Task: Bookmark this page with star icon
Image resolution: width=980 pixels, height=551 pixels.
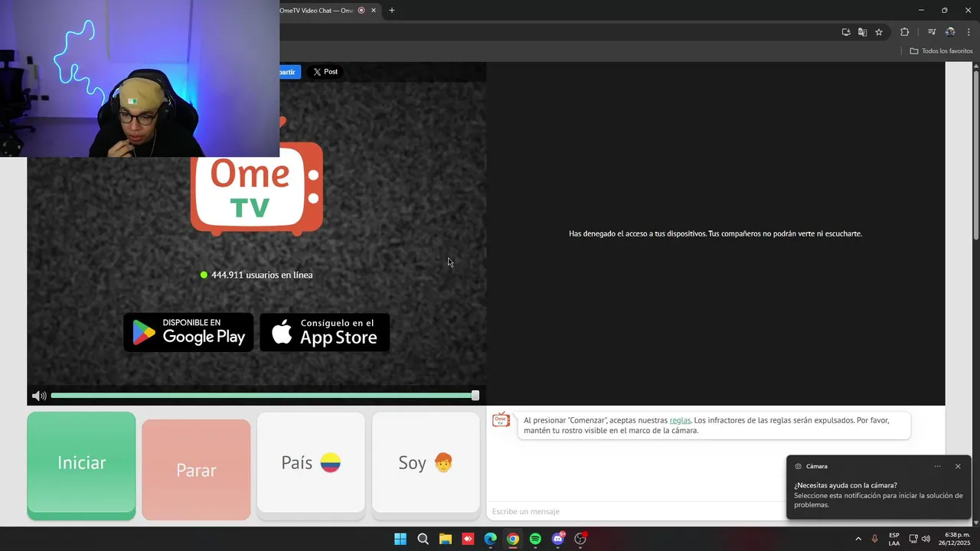Action: pyautogui.click(x=879, y=32)
